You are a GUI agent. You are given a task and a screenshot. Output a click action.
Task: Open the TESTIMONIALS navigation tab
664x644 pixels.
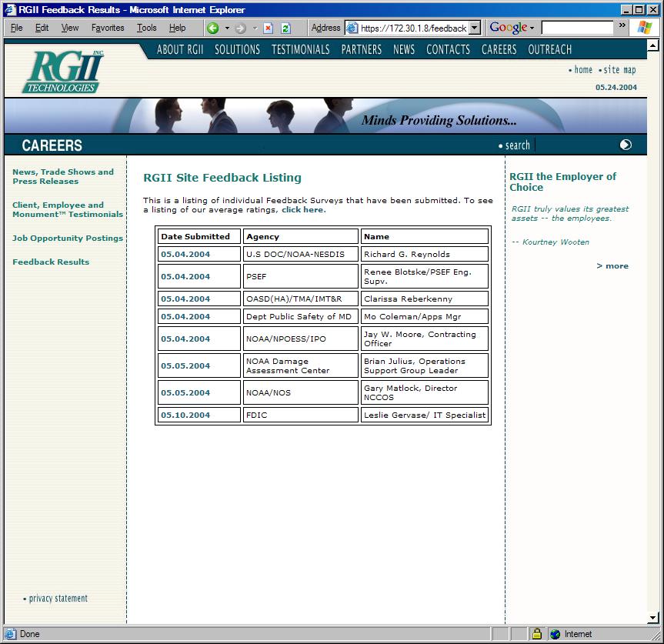tap(300, 49)
